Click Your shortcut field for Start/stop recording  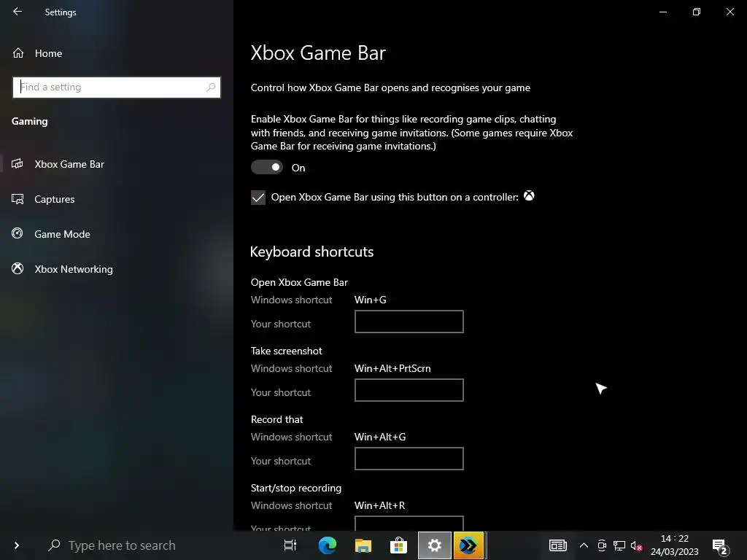tap(409, 524)
